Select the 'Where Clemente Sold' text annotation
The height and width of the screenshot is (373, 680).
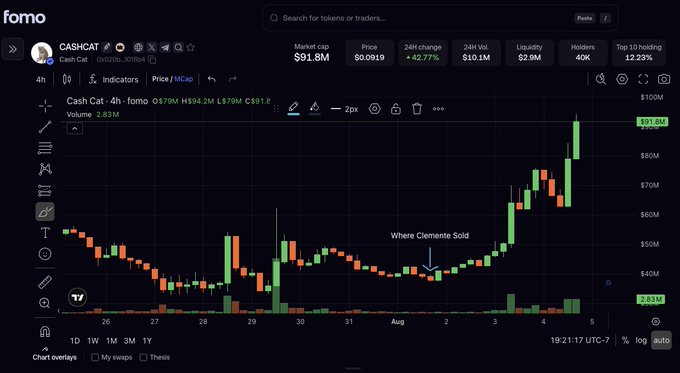pos(429,236)
